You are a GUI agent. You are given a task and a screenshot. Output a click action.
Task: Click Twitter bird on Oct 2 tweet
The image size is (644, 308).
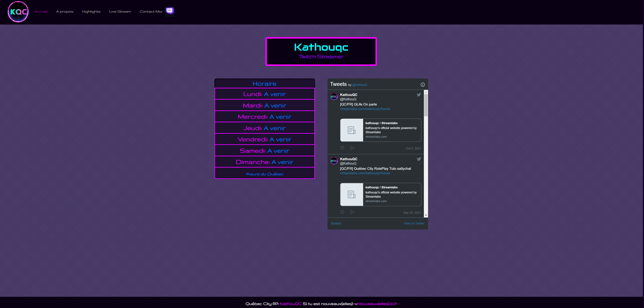pyautogui.click(x=419, y=95)
